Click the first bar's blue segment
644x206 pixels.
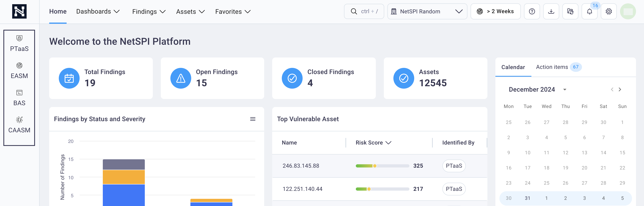point(124,195)
